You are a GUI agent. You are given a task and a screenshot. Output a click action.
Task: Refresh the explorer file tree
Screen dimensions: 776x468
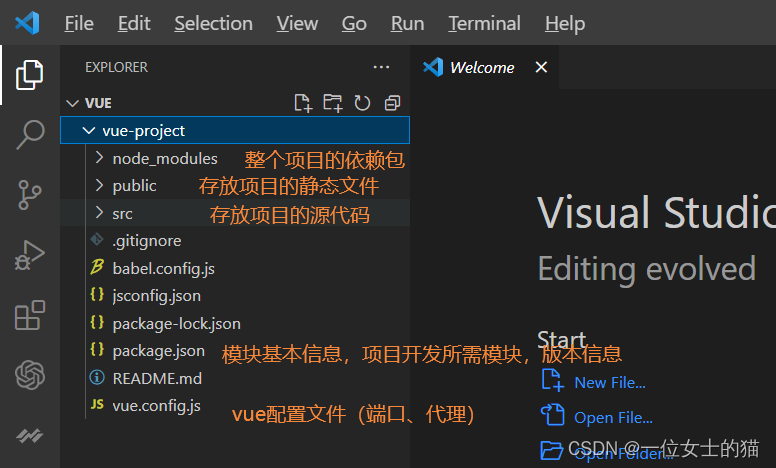pos(362,103)
